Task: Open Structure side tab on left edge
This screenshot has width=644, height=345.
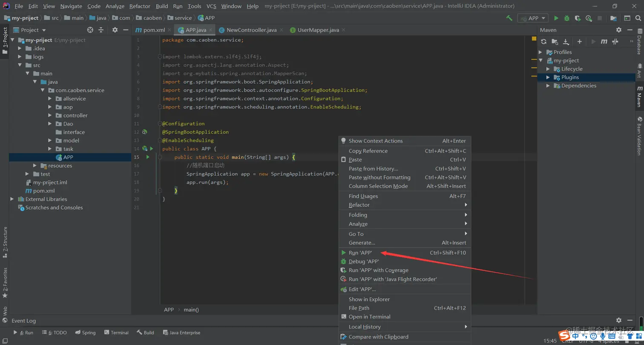Action: pos(5,242)
